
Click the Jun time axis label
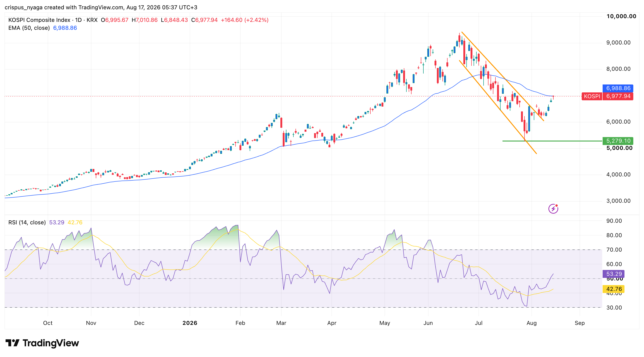click(x=428, y=323)
